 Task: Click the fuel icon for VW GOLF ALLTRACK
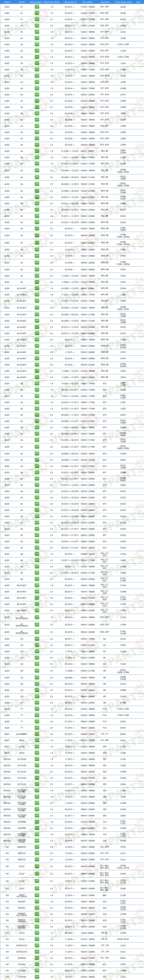click(37, 895)
